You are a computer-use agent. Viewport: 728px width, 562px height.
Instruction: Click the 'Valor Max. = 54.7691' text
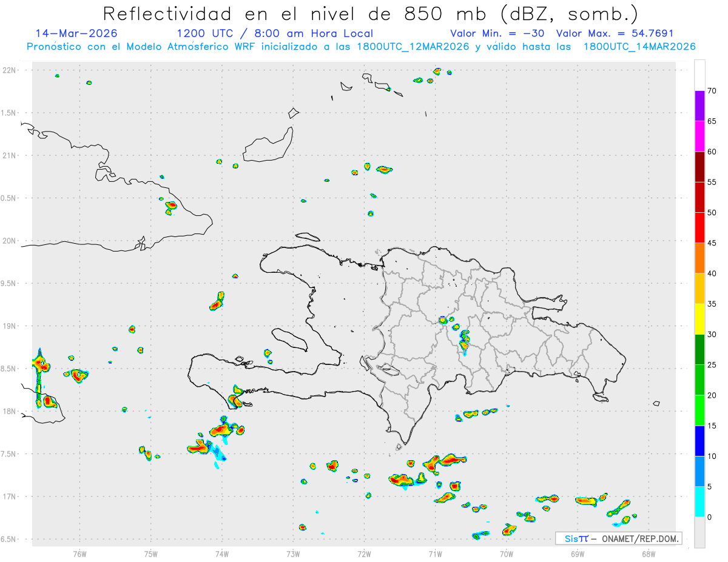coord(614,33)
